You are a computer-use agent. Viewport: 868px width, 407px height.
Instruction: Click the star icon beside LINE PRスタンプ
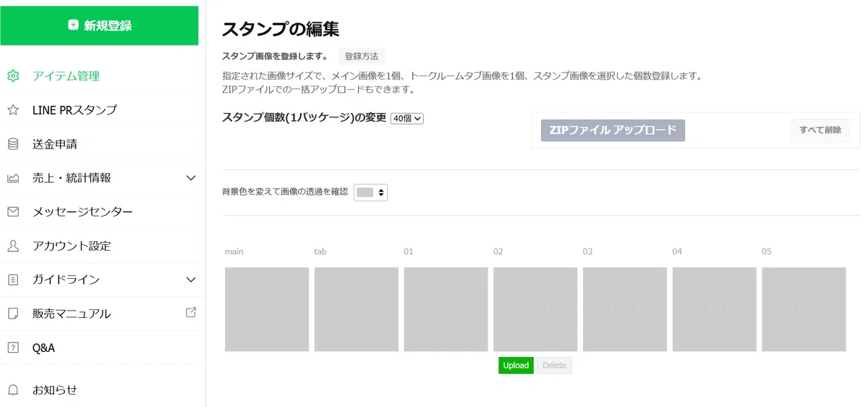click(x=13, y=110)
